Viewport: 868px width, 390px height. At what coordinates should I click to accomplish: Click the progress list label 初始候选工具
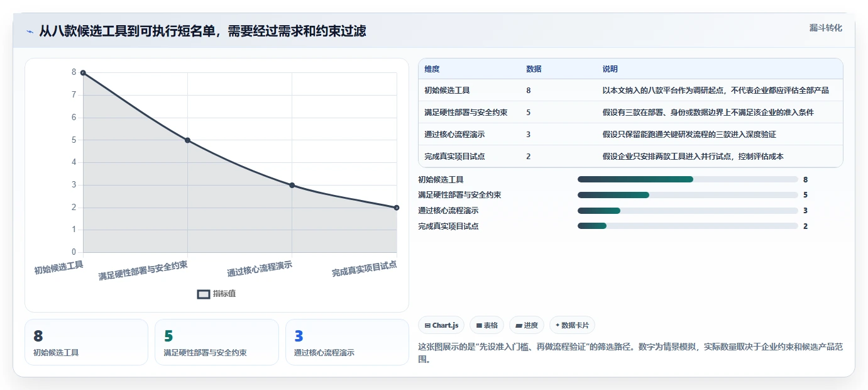point(441,179)
